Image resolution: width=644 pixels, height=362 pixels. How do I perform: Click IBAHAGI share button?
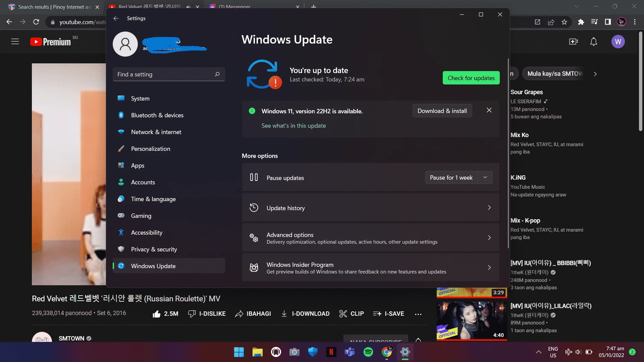(x=253, y=314)
